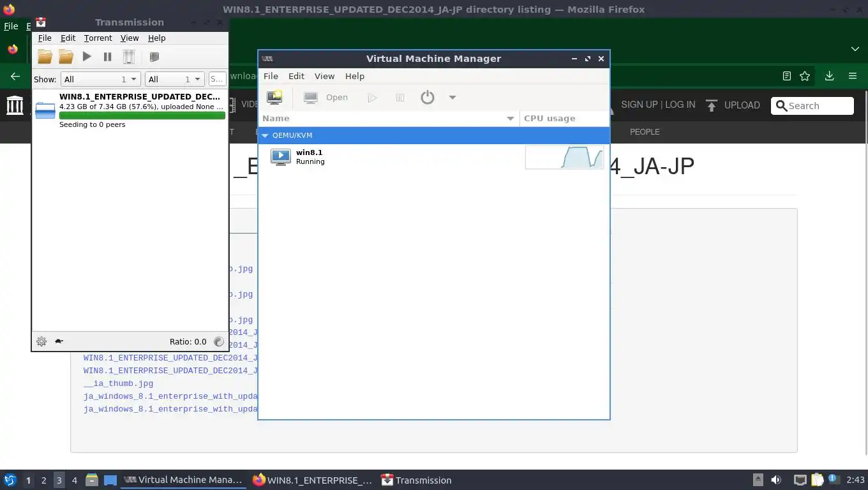Click the show desktop panel icon
The height and width of the screenshot is (490, 868).
pyautogui.click(x=110, y=480)
